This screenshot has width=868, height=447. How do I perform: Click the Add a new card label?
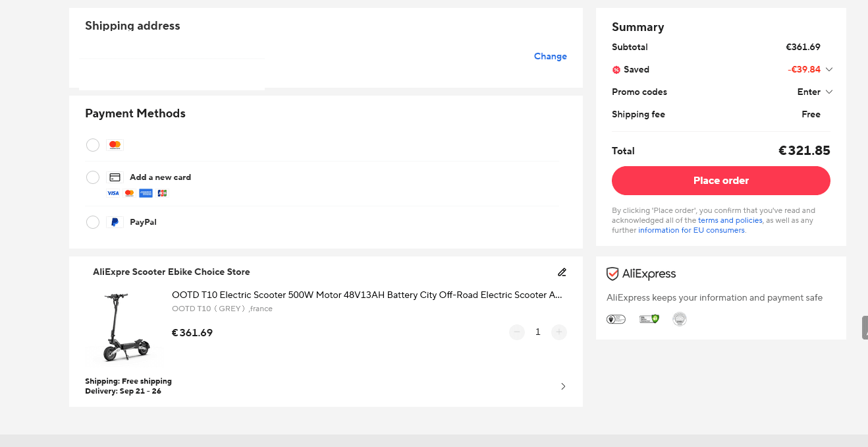click(160, 177)
